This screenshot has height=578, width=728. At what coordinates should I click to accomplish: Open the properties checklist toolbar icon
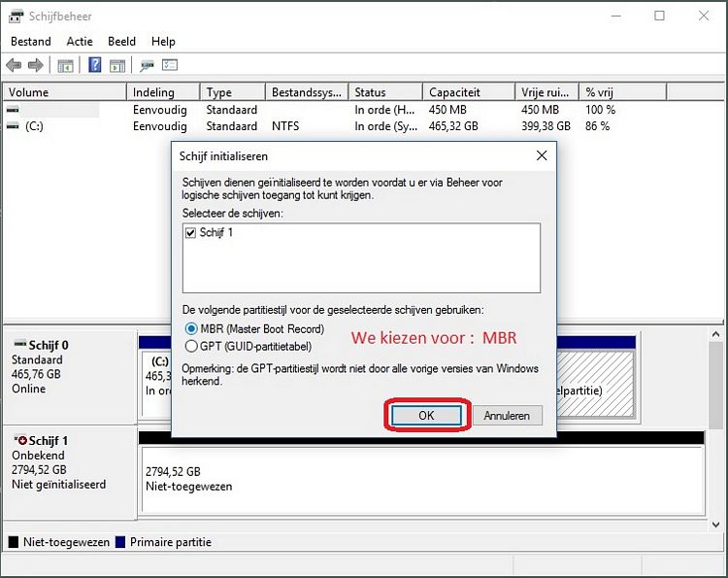pyautogui.click(x=170, y=65)
